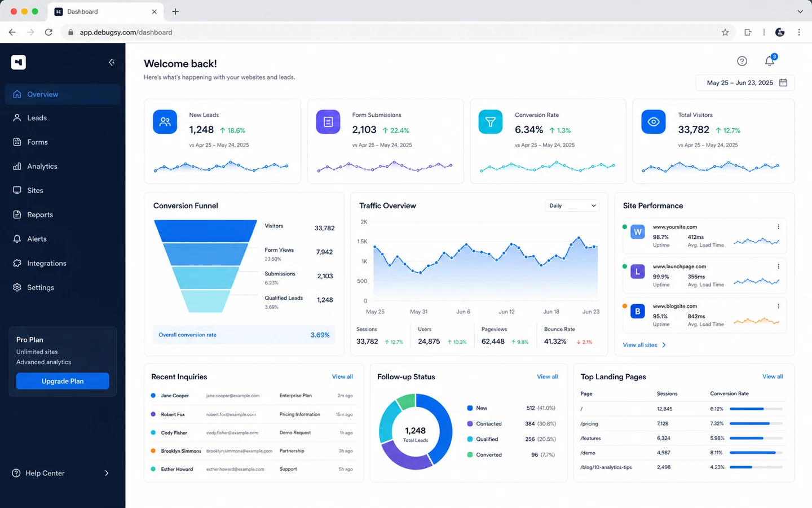Click the Debugsy logo in sidebar
Viewport: 812px width, 508px height.
[x=19, y=62]
